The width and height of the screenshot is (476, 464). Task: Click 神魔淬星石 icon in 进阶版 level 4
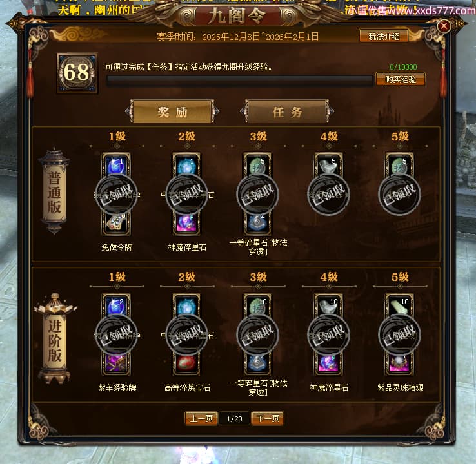[328, 364]
